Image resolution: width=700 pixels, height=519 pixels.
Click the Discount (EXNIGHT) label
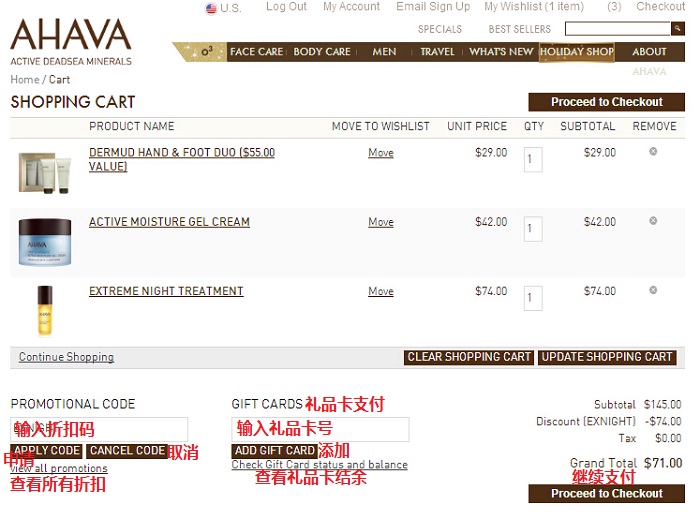coord(586,422)
